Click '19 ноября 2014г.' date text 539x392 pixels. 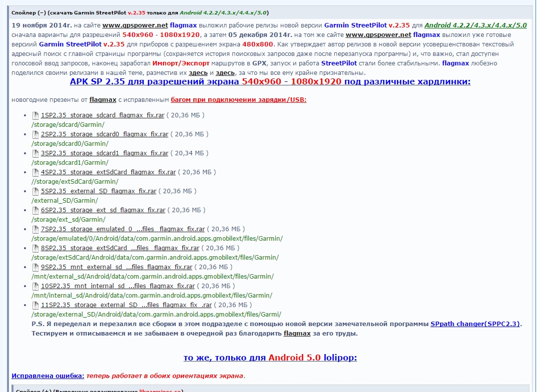pos(41,25)
